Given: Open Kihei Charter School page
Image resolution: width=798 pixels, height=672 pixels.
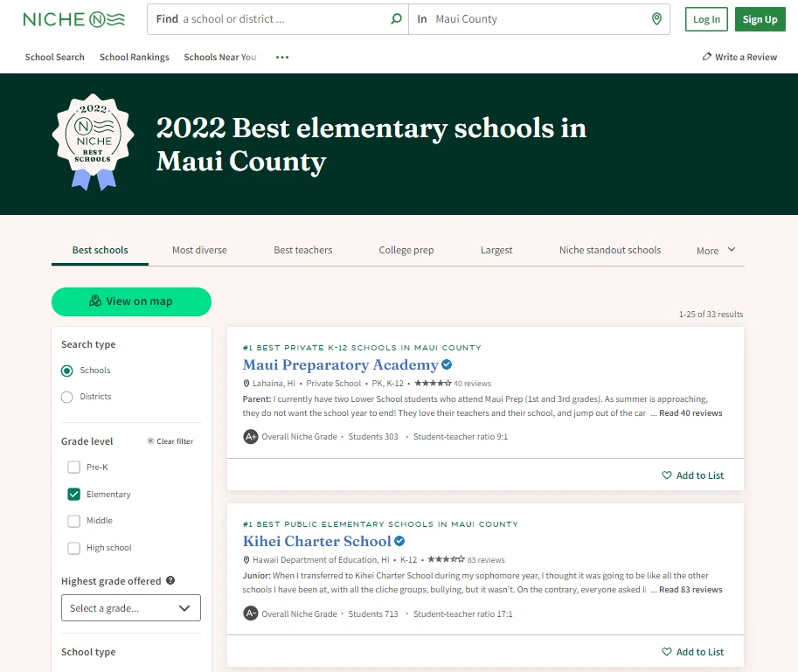Looking at the screenshot, I should [x=317, y=541].
